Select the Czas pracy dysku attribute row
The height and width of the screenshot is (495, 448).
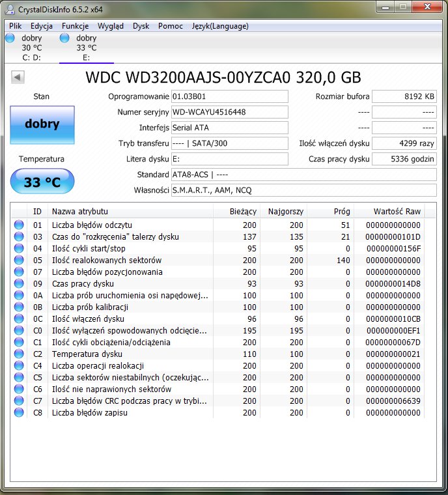(x=218, y=283)
